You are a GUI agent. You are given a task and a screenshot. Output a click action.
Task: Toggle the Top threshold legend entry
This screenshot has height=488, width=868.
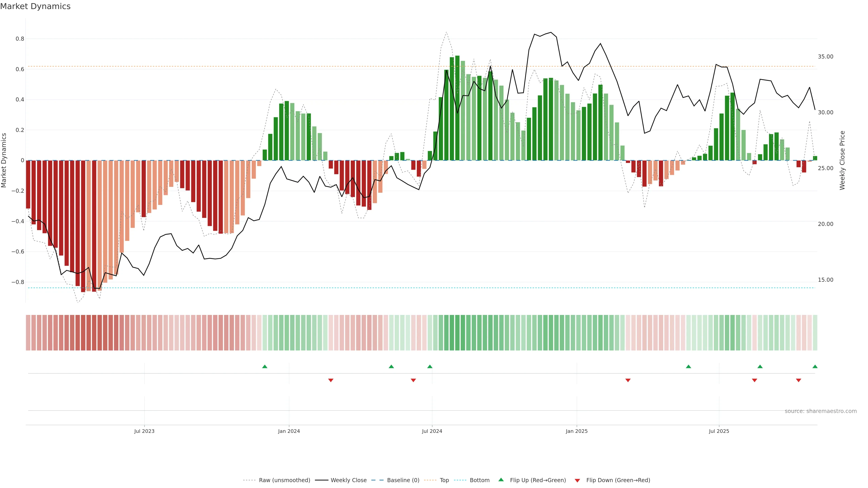pyautogui.click(x=444, y=480)
